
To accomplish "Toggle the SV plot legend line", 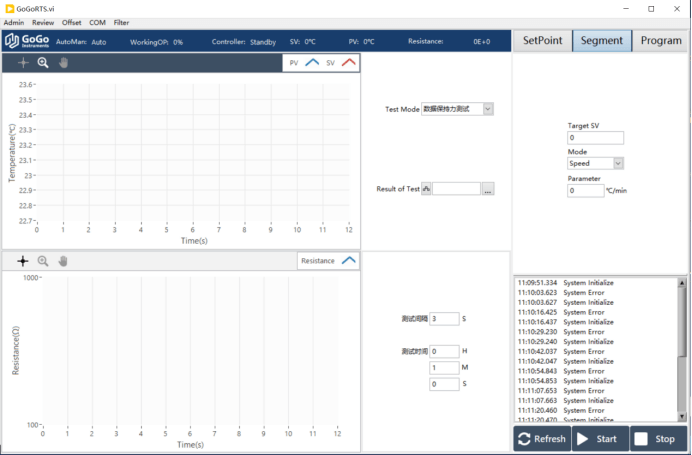I will 348,62.
